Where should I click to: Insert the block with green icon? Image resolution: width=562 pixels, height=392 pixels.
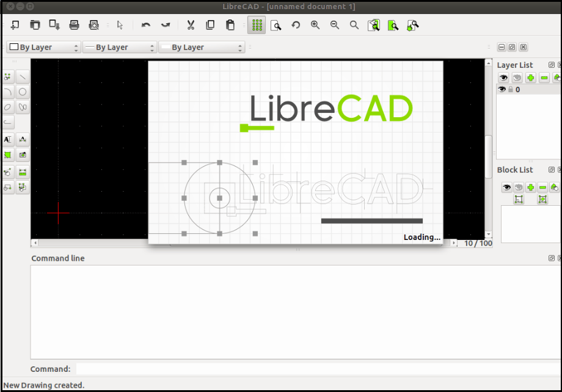[x=542, y=199]
